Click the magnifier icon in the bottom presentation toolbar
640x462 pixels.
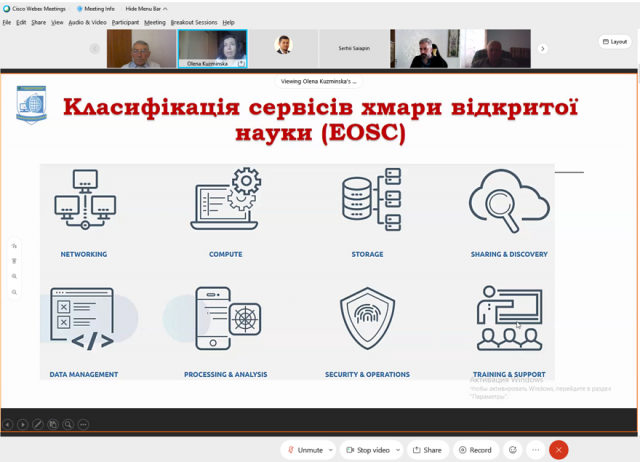tap(68, 424)
